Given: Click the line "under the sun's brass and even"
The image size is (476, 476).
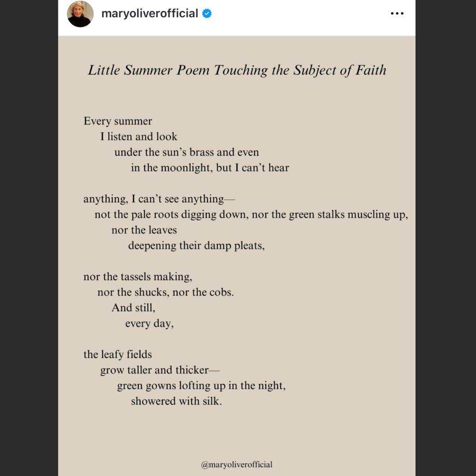Looking at the screenshot, I should (x=186, y=152).
